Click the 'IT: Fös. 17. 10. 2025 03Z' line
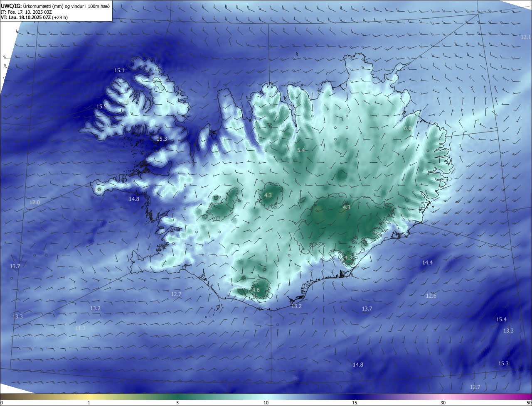The width and height of the screenshot is (532, 406). coord(26,12)
